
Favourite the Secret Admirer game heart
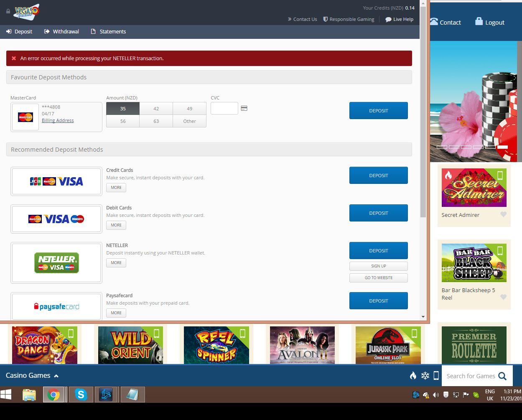click(504, 214)
